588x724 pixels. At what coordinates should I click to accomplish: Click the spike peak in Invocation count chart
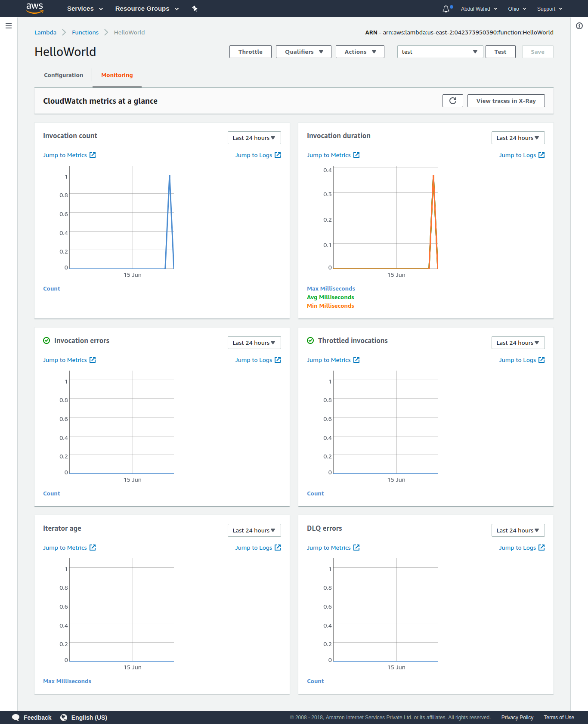coord(170,176)
